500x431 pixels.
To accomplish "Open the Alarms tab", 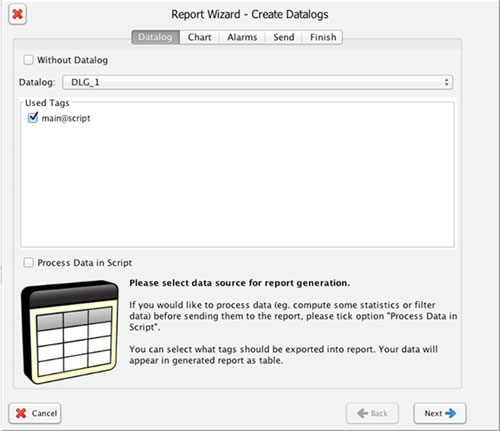I will pos(242,37).
